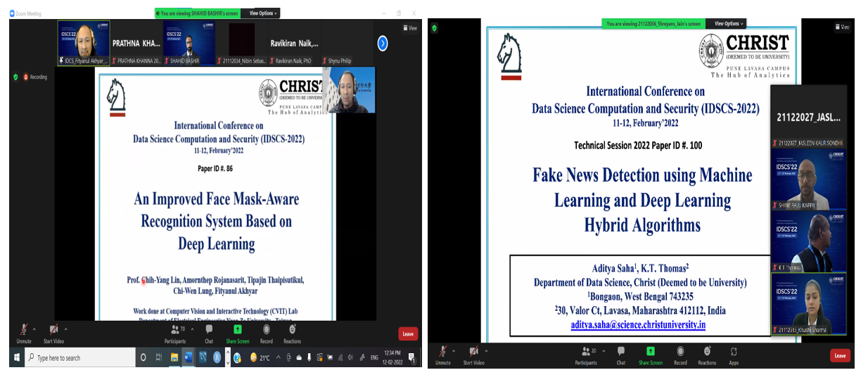This screenshot has width=868, height=382.
Task: Open Chat in left Zoom window
Action: (209, 333)
